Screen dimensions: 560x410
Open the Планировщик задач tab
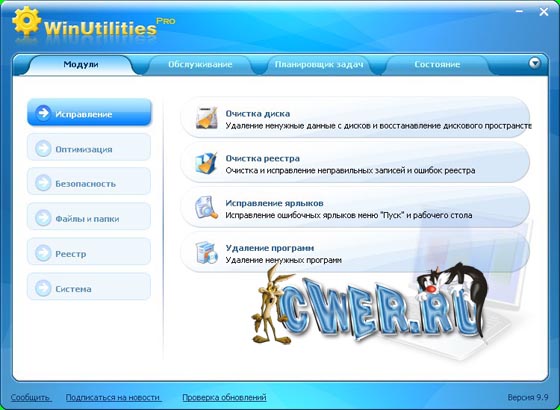click(x=319, y=65)
